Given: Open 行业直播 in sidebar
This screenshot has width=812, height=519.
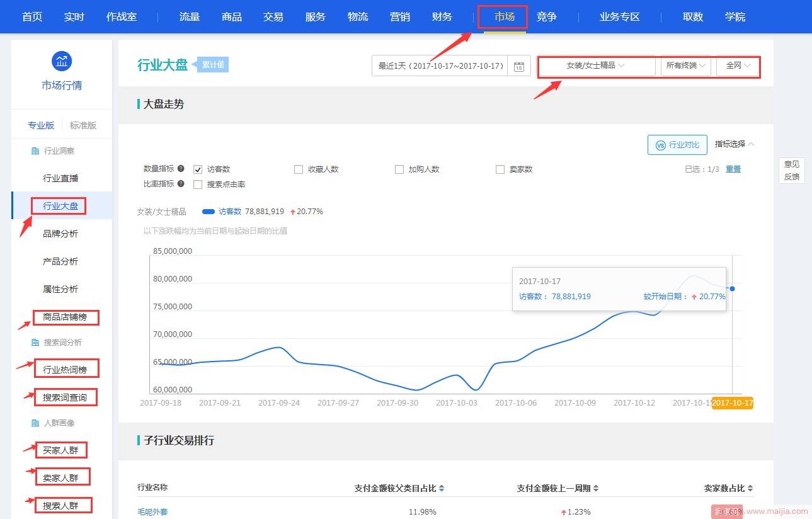Looking at the screenshot, I should (60, 178).
